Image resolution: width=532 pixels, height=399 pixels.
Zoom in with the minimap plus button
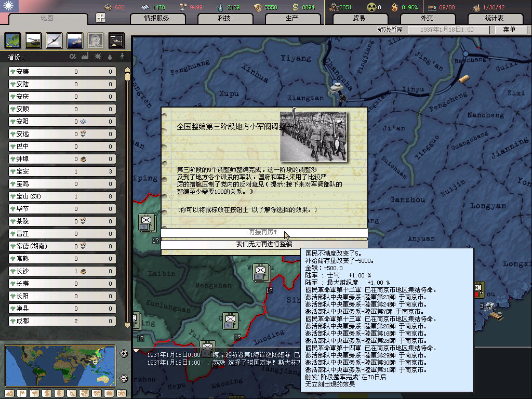124,354
